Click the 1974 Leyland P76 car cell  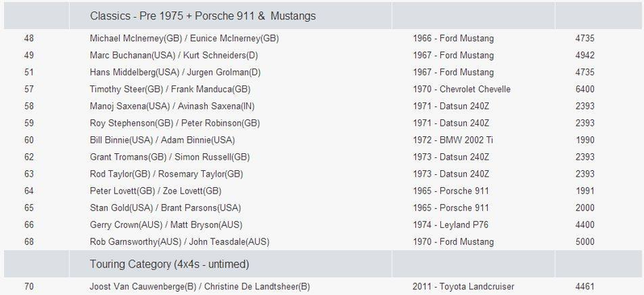point(451,225)
